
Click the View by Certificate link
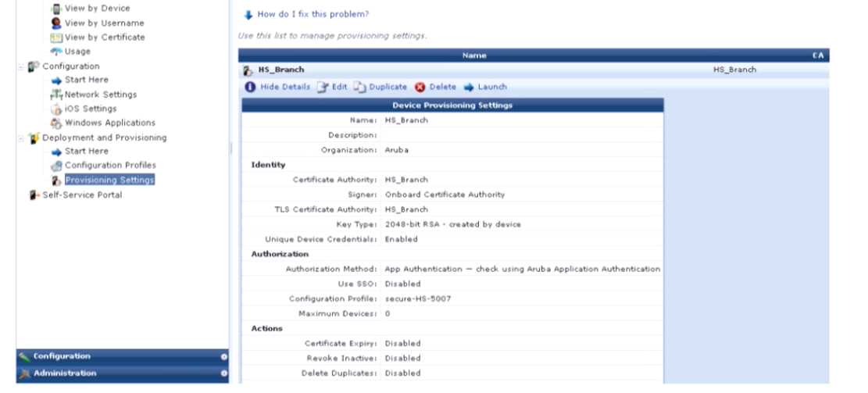[x=105, y=38]
